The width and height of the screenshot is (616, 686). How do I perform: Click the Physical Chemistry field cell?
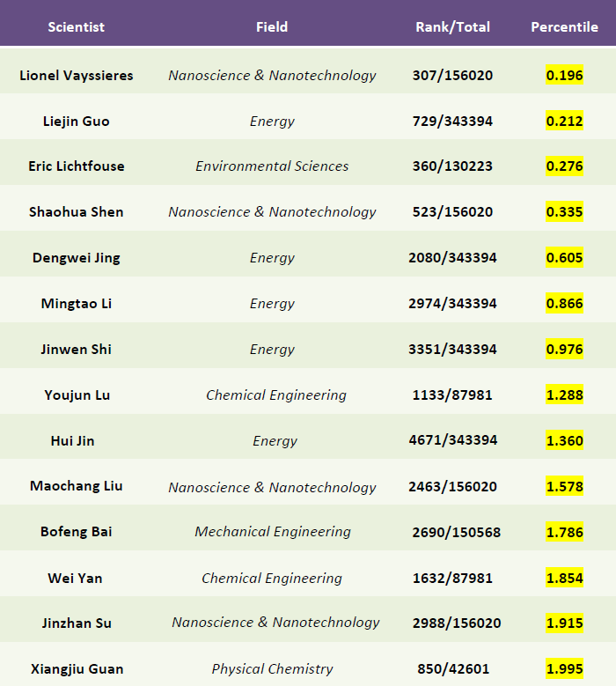(272, 669)
